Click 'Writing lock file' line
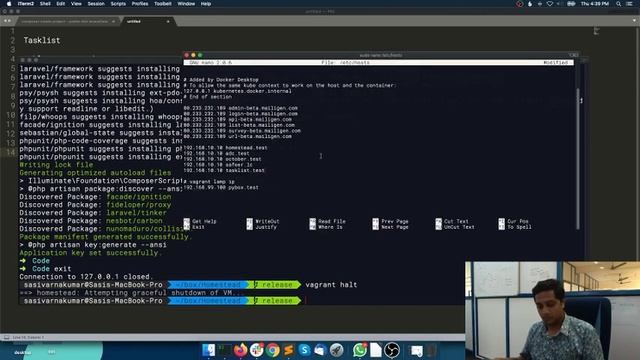640x360 pixels. tap(56, 165)
